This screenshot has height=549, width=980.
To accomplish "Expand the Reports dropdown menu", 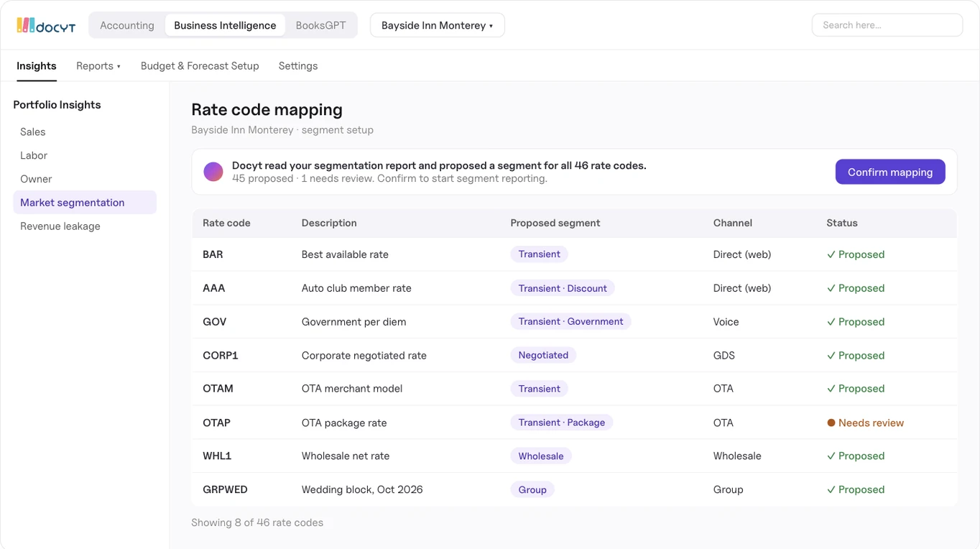I will pos(98,66).
